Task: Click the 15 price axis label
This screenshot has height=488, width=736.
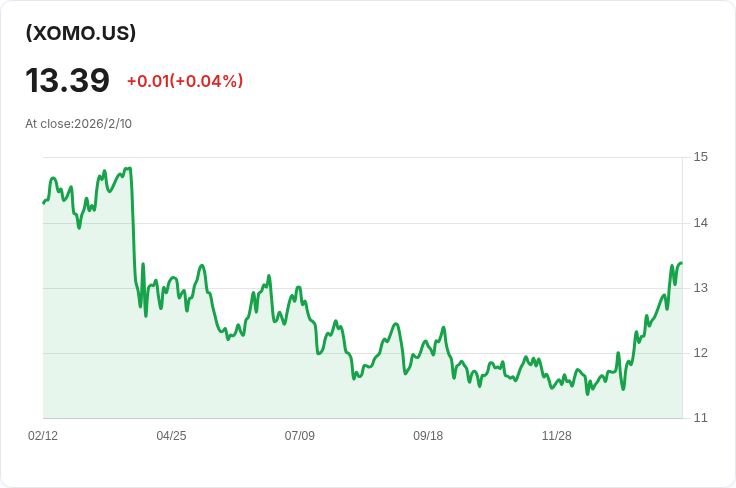Action: coord(700,157)
